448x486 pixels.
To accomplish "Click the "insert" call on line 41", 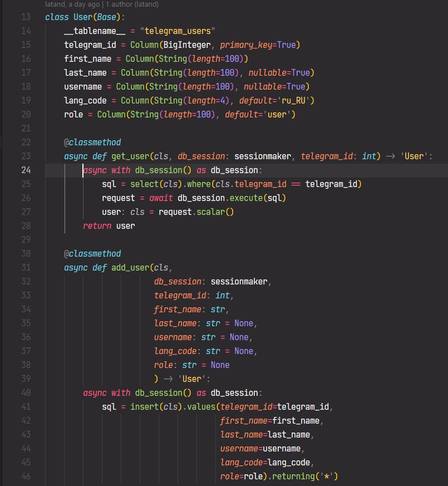I will click(144, 407).
